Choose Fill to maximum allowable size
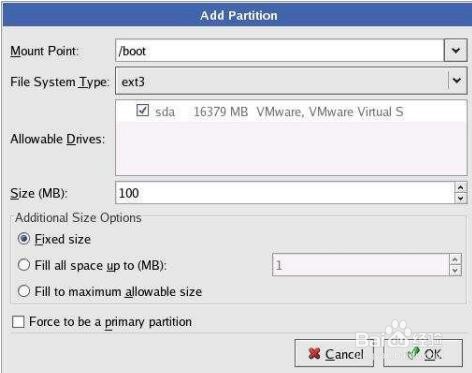 (x=24, y=291)
